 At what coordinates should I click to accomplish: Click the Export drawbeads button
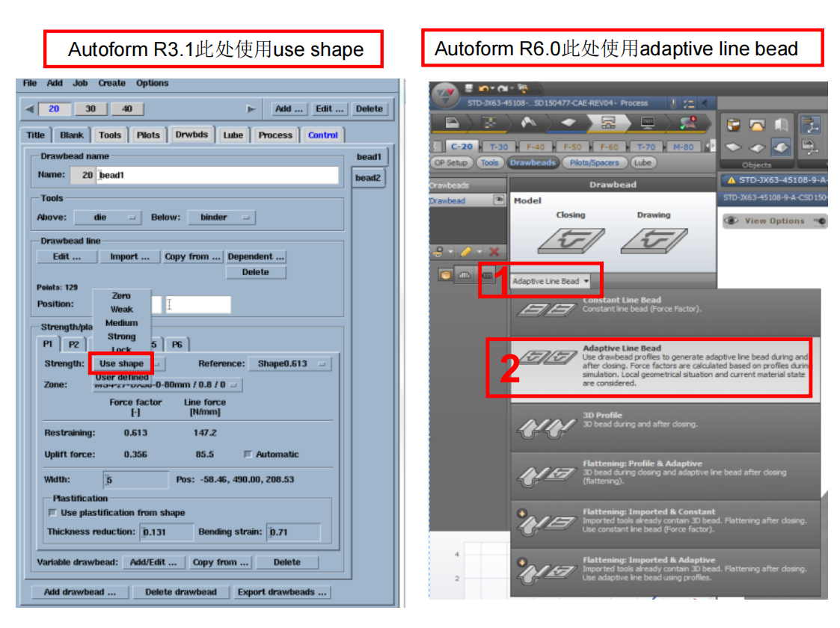point(281,592)
